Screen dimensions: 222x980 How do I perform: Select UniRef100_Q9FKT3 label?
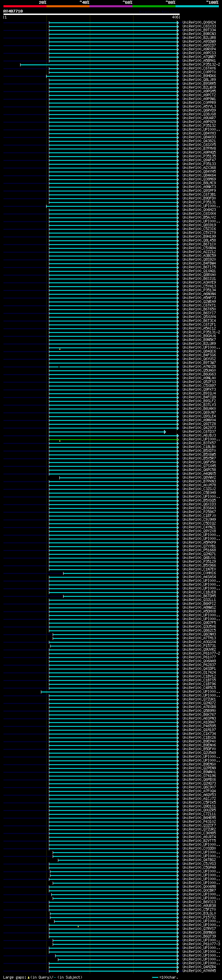tap(199, 390)
